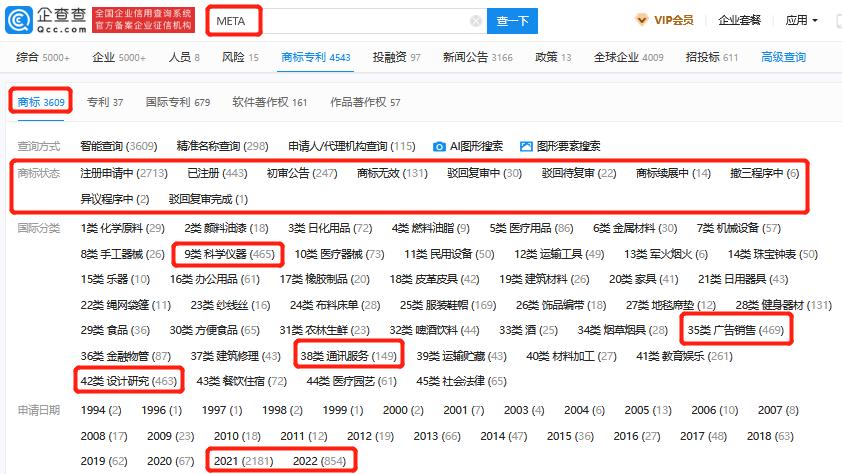The width and height of the screenshot is (842, 474).
Task: Filter by 10类 医疗器械 (73)
Action: 339,254
